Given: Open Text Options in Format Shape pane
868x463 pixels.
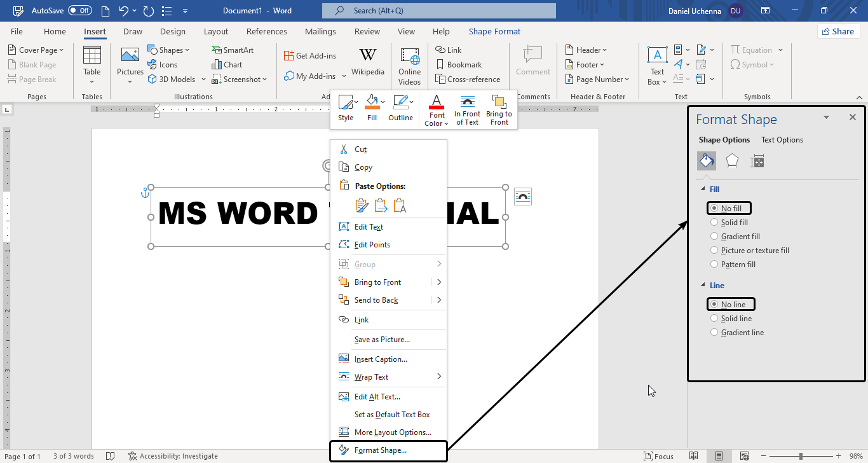Looking at the screenshot, I should click(x=782, y=140).
